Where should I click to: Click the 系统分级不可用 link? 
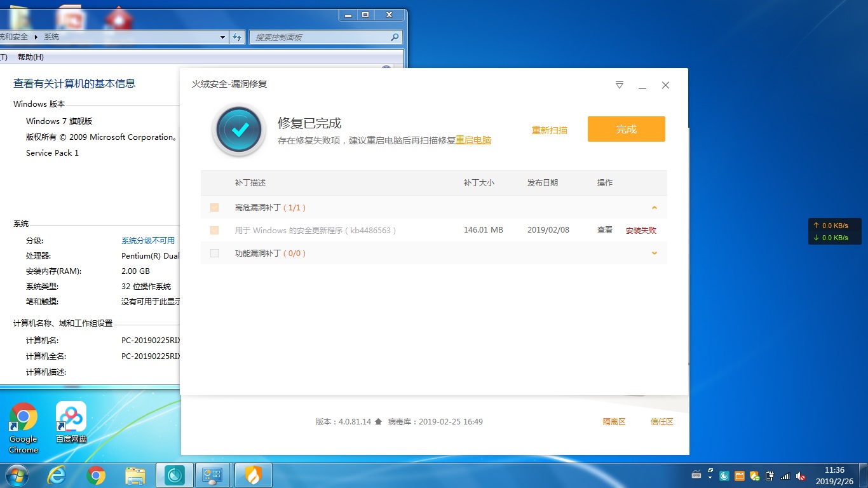tap(148, 241)
